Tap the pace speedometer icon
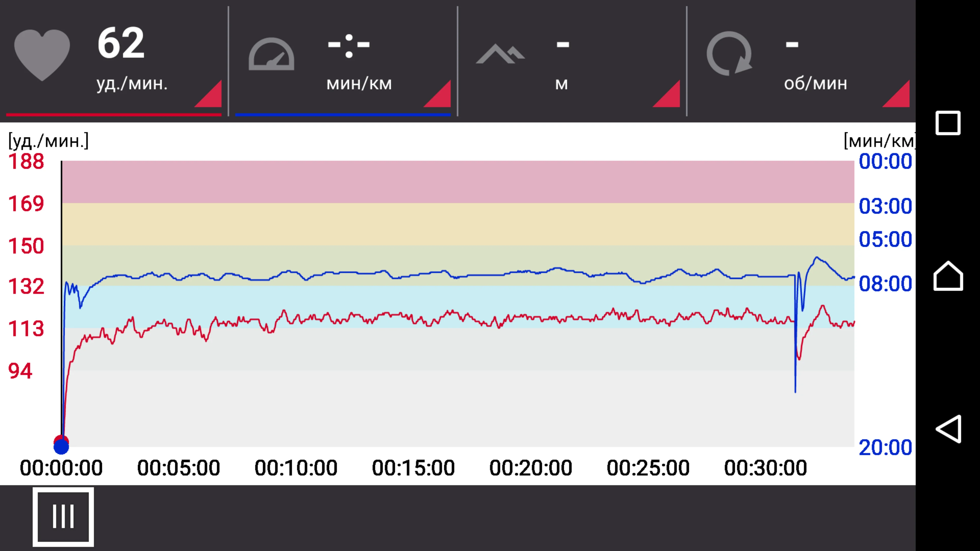 271,54
